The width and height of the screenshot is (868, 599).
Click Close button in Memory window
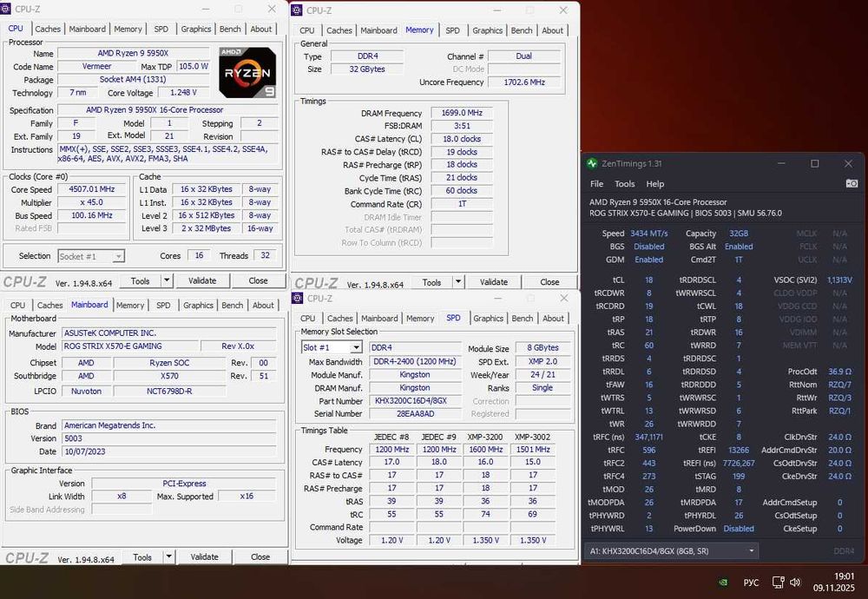coord(549,282)
